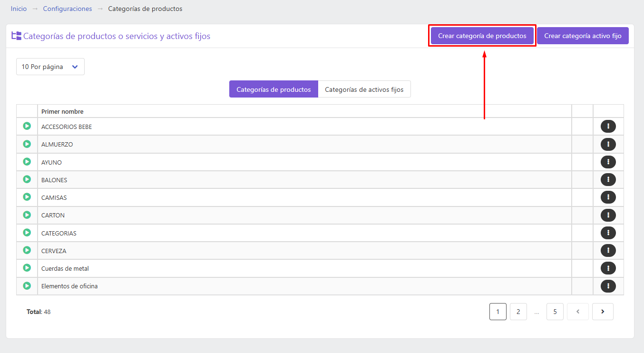Open three-dot menu for CARTON row
The width and height of the screenshot is (644, 353).
click(x=608, y=215)
